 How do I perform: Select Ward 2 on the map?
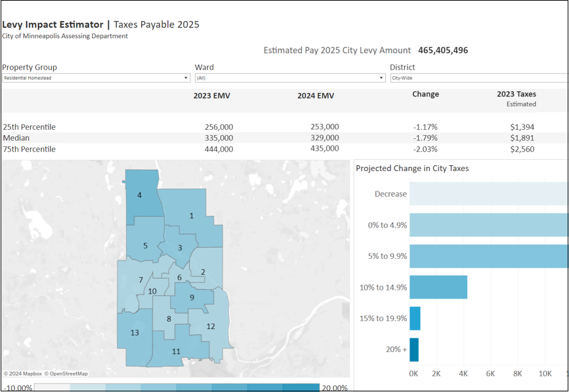coord(203,272)
